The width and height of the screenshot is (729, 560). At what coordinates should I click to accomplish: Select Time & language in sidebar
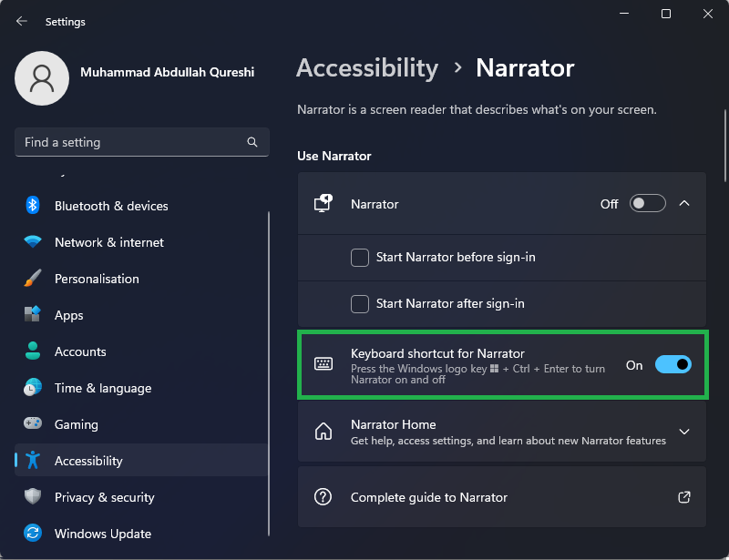pos(102,388)
